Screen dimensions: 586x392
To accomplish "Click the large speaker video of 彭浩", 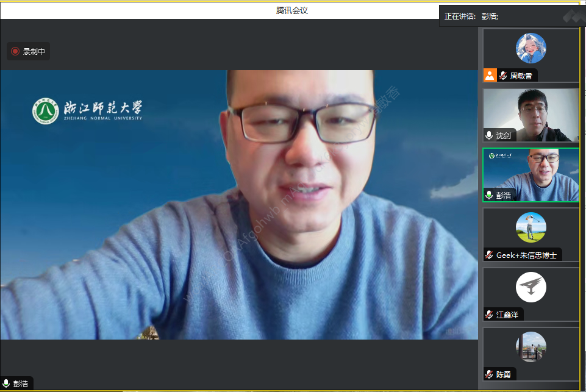I will [239, 205].
